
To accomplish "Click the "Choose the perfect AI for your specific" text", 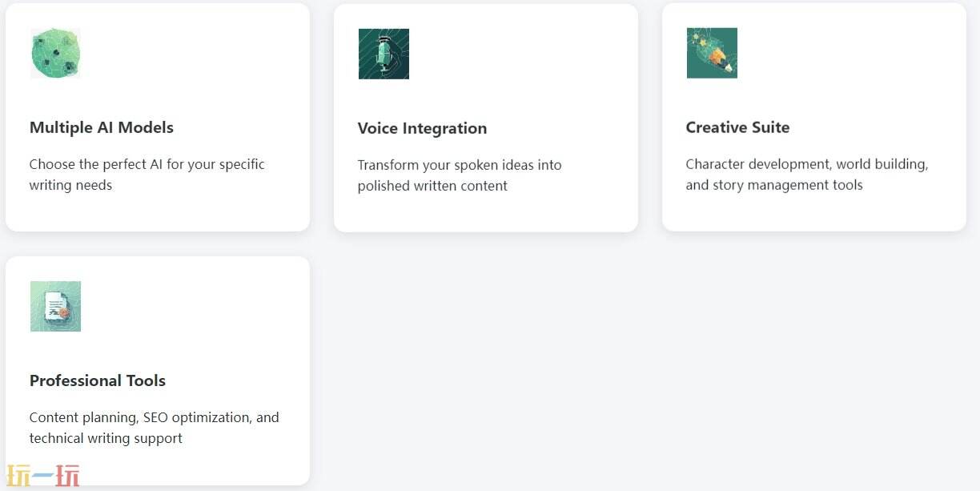I will [x=147, y=164].
